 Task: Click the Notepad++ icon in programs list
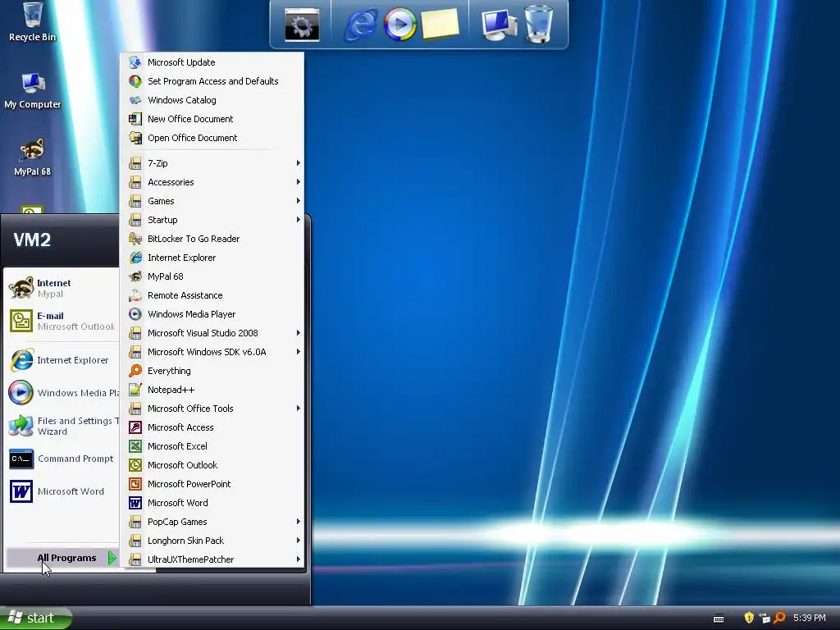(x=135, y=390)
